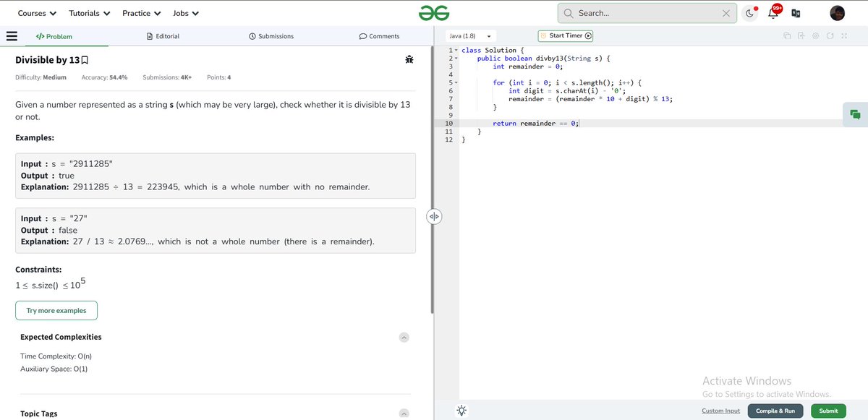Image resolution: width=868 pixels, height=420 pixels.
Task: Report the problem via the bug icon
Action: click(409, 59)
